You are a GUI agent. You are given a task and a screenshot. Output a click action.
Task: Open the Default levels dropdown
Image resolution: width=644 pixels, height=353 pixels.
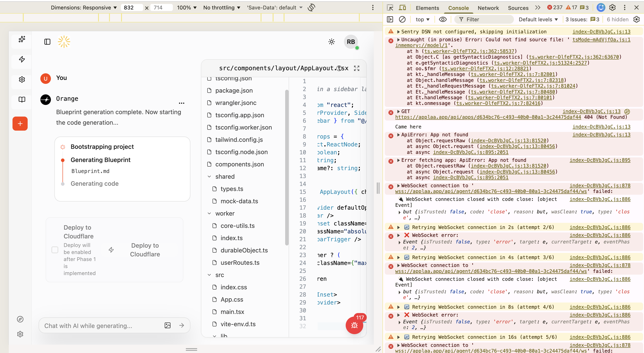point(538,19)
